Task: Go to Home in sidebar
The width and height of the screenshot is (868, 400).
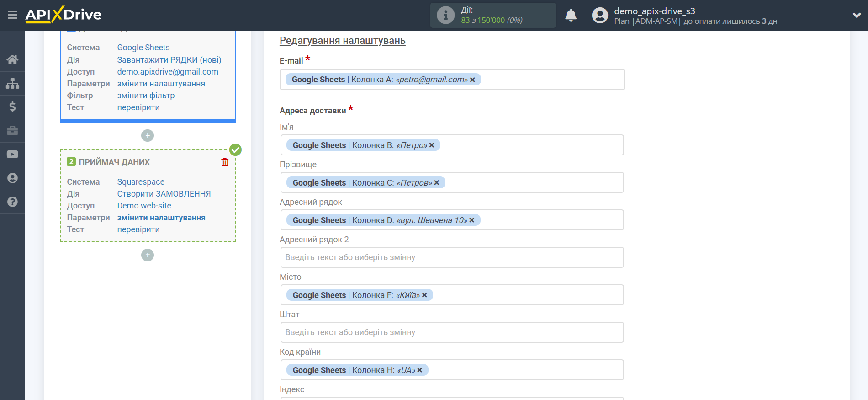Action: (12, 59)
